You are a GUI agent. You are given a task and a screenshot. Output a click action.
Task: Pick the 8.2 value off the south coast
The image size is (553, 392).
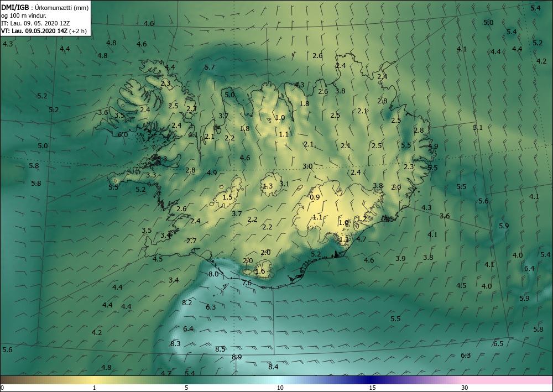pyautogui.click(x=187, y=303)
